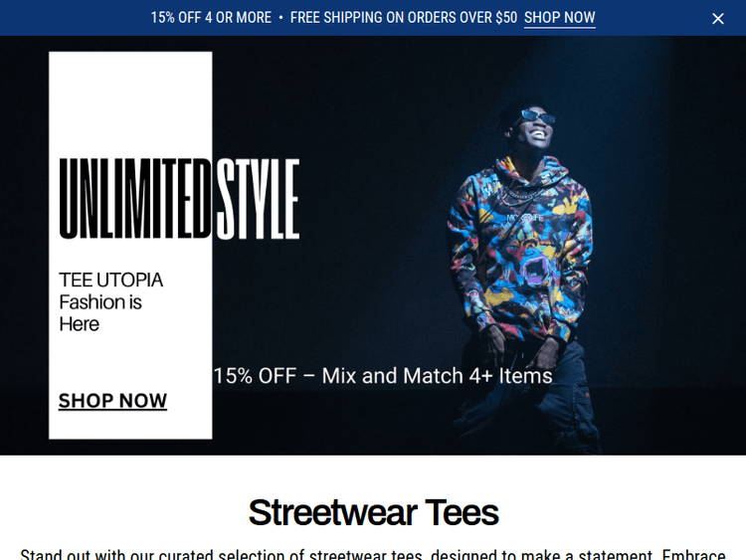Open the banner's SHOP NOW link
Viewport: 746px width, 560px height.
[x=559, y=18]
